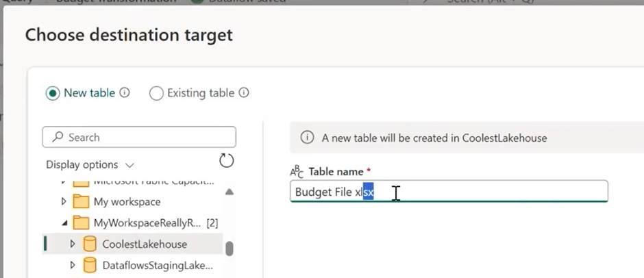This screenshot has width=644, height=278.
Task: Expand the My workspace tree node
Action: coord(64,202)
